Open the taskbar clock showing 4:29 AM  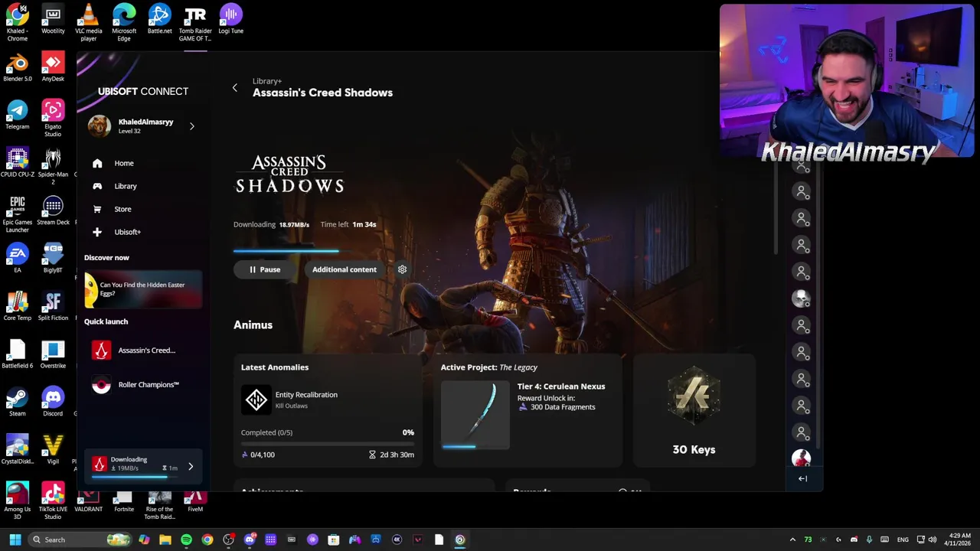pos(959,540)
